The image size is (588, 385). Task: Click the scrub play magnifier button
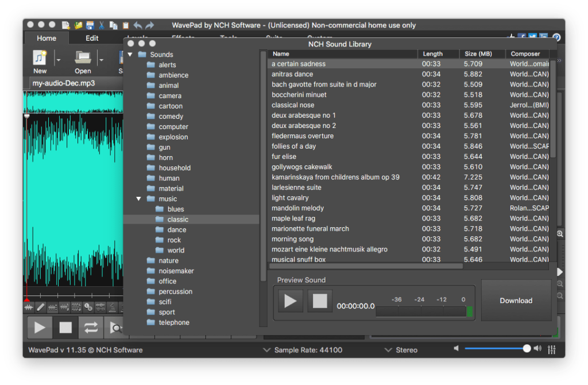tap(114, 328)
